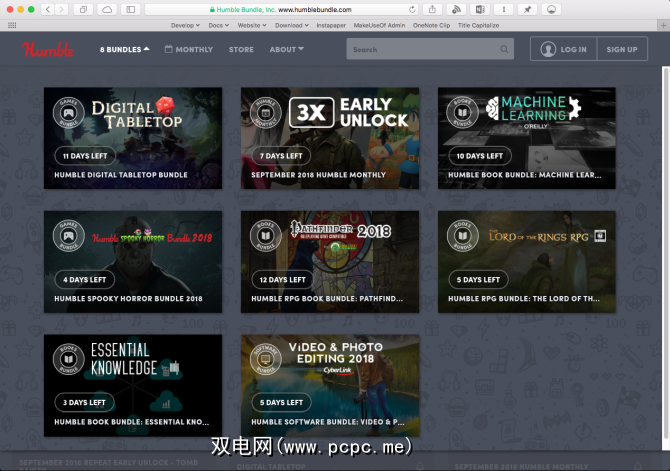This screenshot has height=471, width=670.
Task: Open the Favorites grid icon
Action: pyautogui.click(x=12, y=25)
